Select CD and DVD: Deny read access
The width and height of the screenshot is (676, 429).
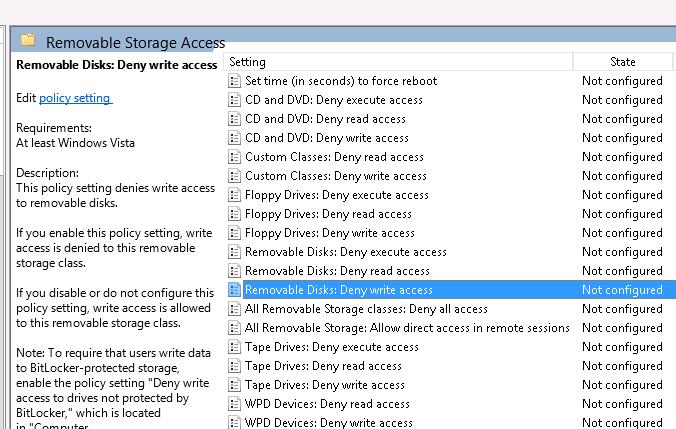pyautogui.click(x=325, y=119)
